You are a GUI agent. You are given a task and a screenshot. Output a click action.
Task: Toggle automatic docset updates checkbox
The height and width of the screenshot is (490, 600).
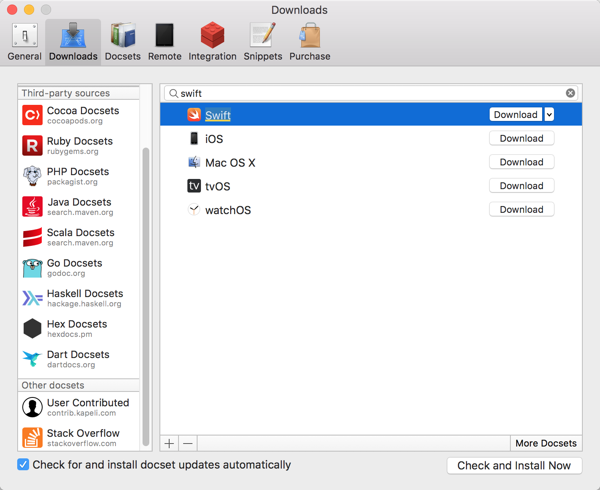tap(23, 465)
